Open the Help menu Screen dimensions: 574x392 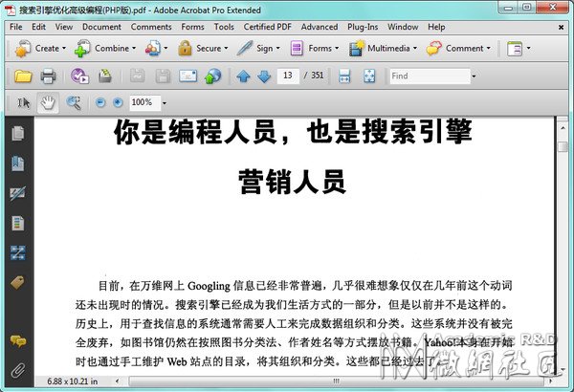[436, 27]
